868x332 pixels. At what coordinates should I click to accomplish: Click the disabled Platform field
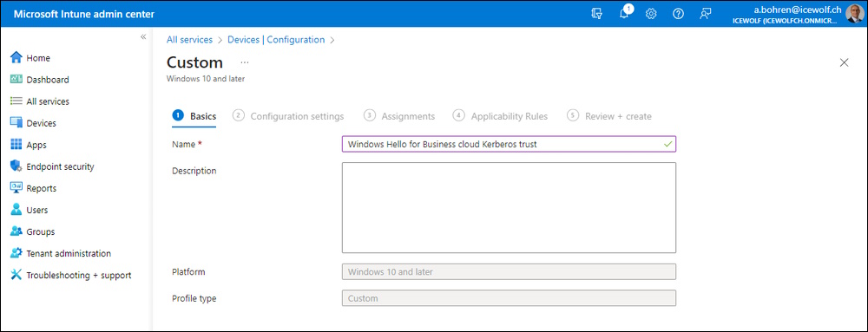pos(509,272)
